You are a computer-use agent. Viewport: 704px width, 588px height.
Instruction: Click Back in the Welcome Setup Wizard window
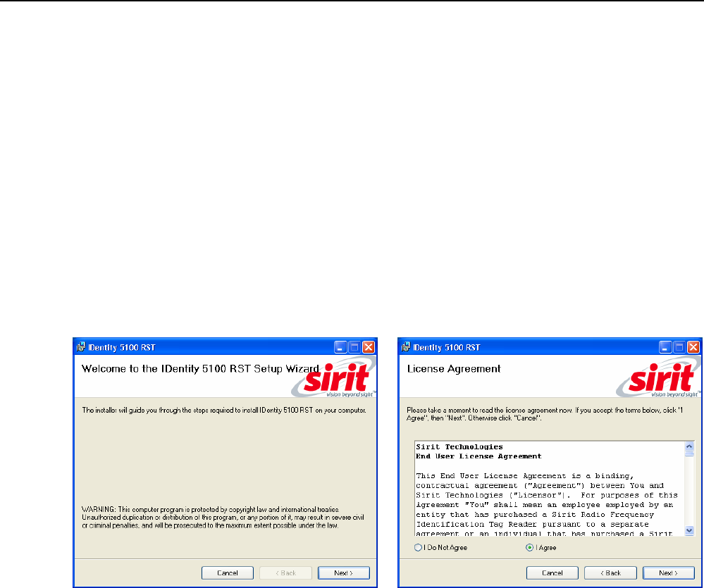point(285,573)
